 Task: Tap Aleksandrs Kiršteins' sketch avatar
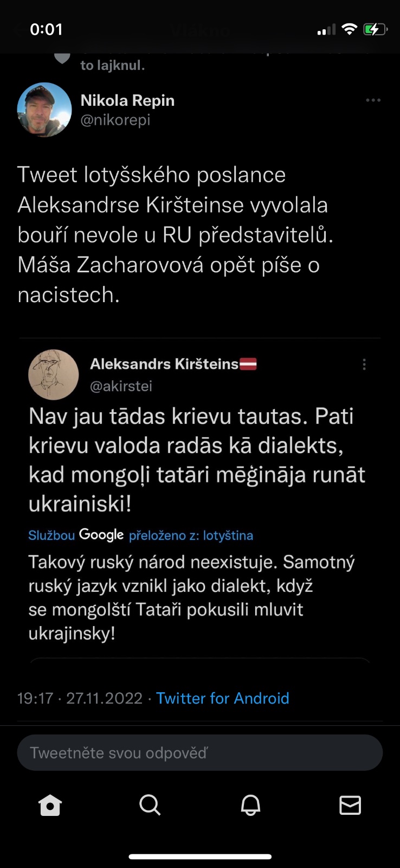pyautogui.click(x=53, y=374)
